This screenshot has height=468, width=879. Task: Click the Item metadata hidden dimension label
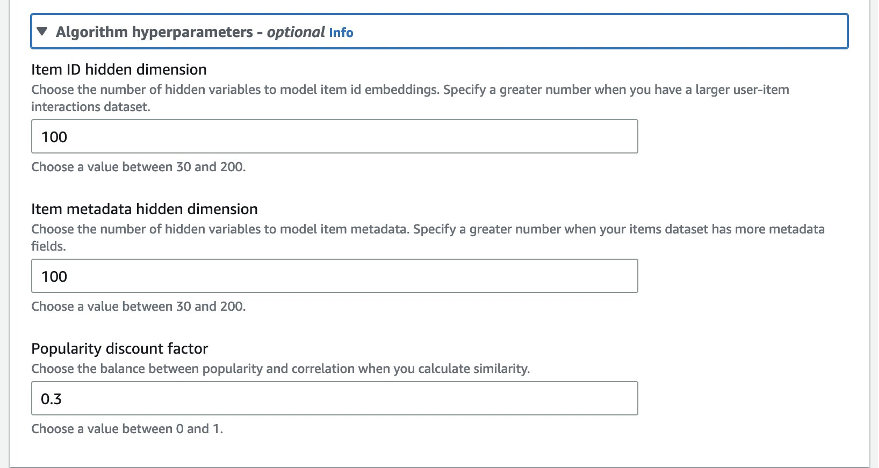[145, 209]
